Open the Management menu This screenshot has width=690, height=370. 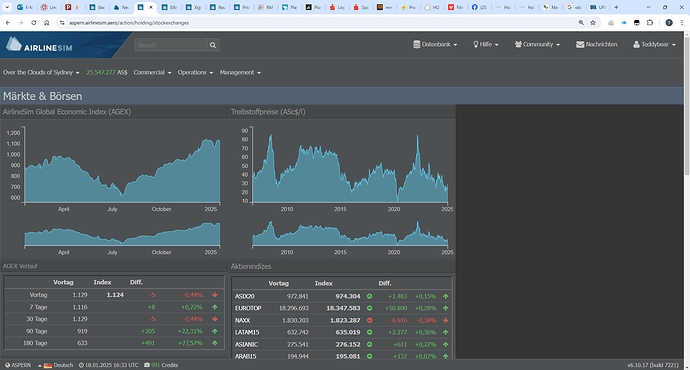point(240,73)
